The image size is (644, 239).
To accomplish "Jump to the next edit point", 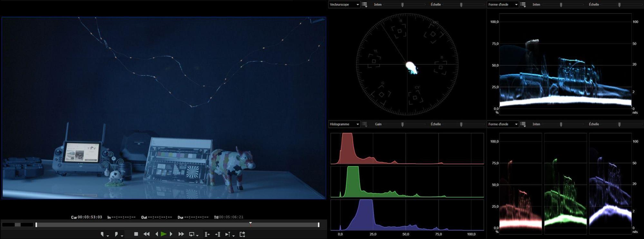I will coord(218,234).
